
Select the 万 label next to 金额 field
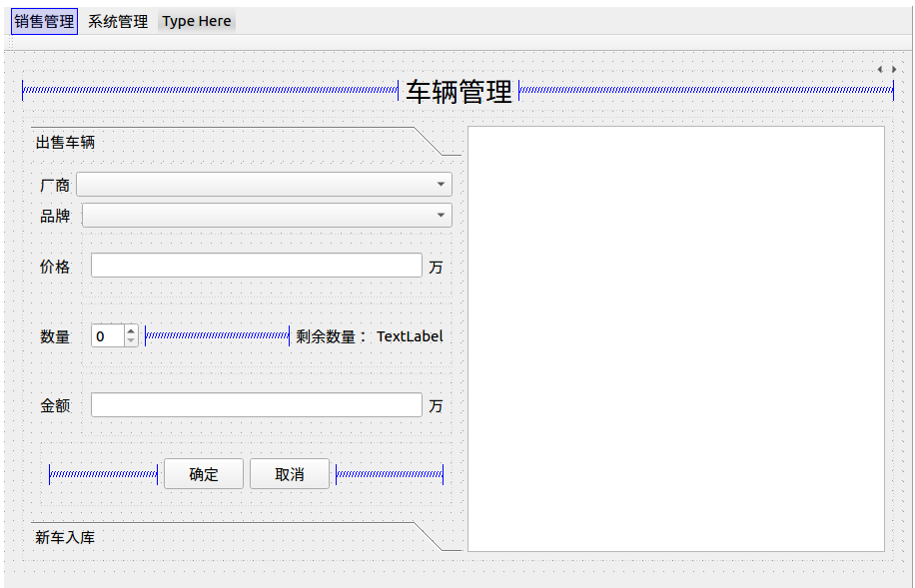pyautogui.click(x=436, y=406)
